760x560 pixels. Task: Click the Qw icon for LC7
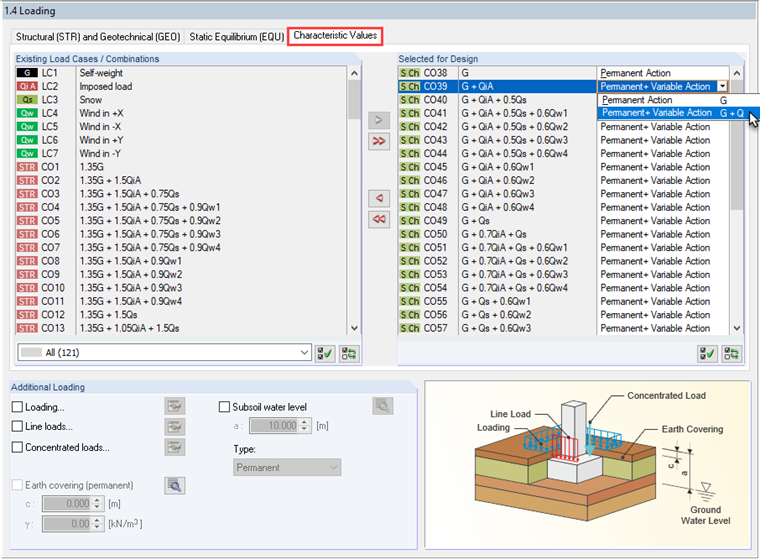pyautogui.click(x=27, y=153)
